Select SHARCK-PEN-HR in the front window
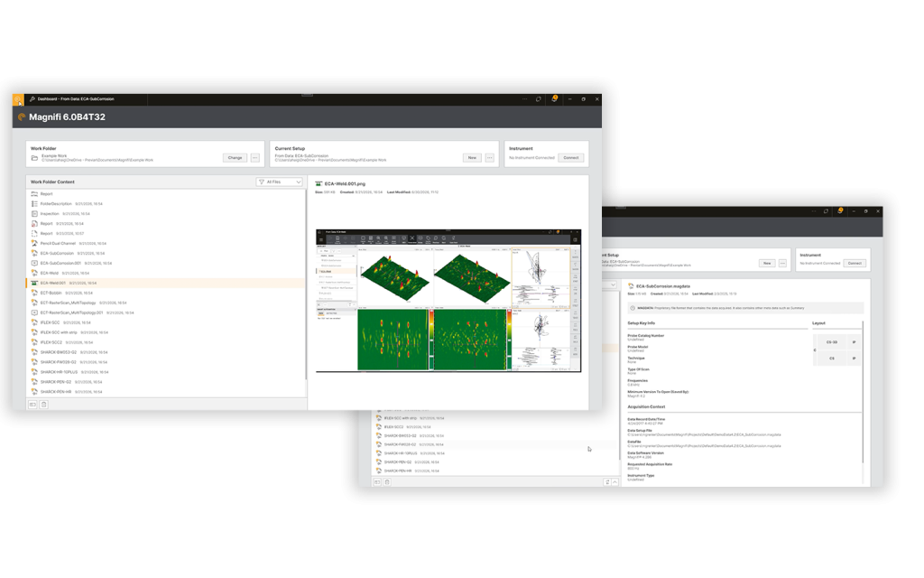Screen dimensions: 924x578 pos(166,392)
